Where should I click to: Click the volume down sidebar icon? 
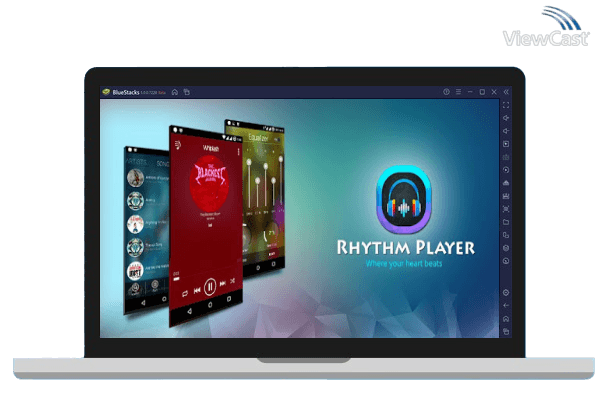click(506, 131)
